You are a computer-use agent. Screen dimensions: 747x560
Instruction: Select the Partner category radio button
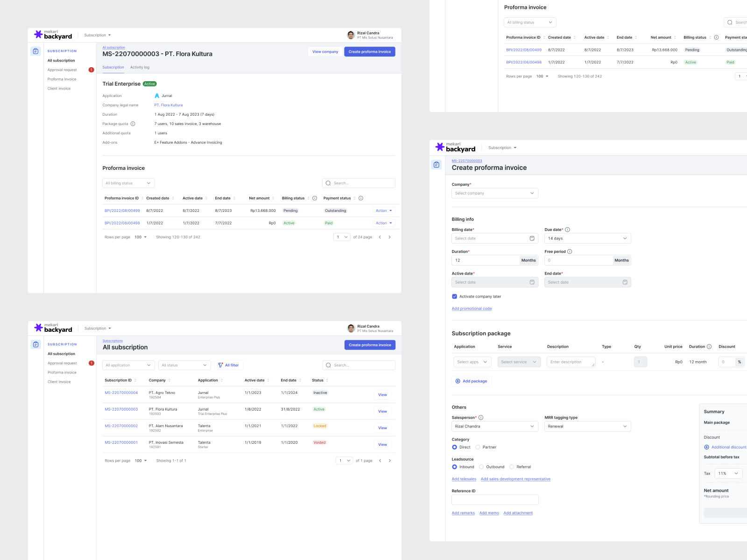pos(478,447)
